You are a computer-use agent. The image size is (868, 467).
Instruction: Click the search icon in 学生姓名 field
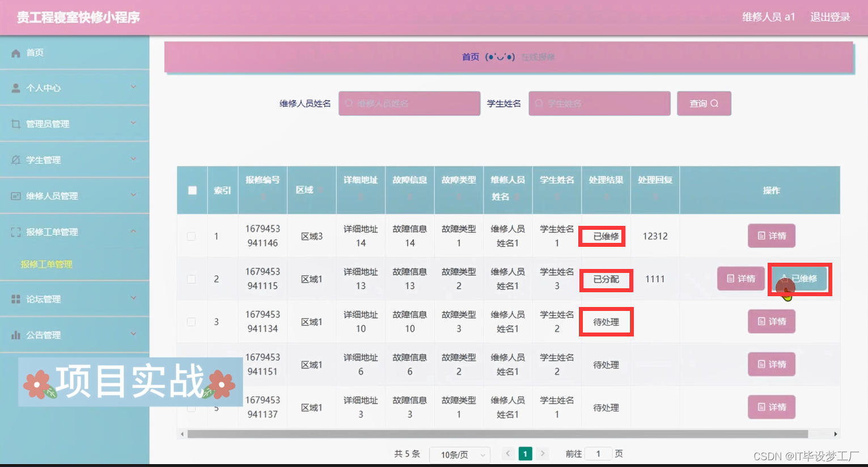pyautogui.click(x=539, y=103)
